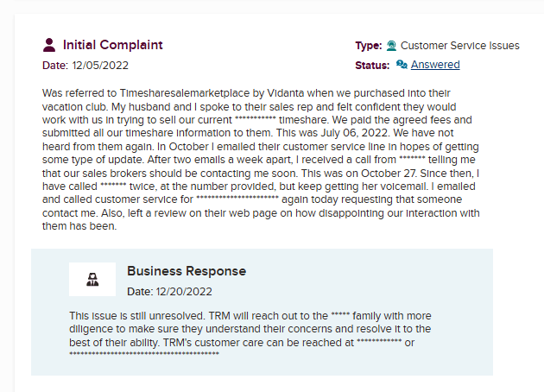Screen dimensions: 544x392
Task: Select the response date 12/20/2022
Action: pos(183,292)
